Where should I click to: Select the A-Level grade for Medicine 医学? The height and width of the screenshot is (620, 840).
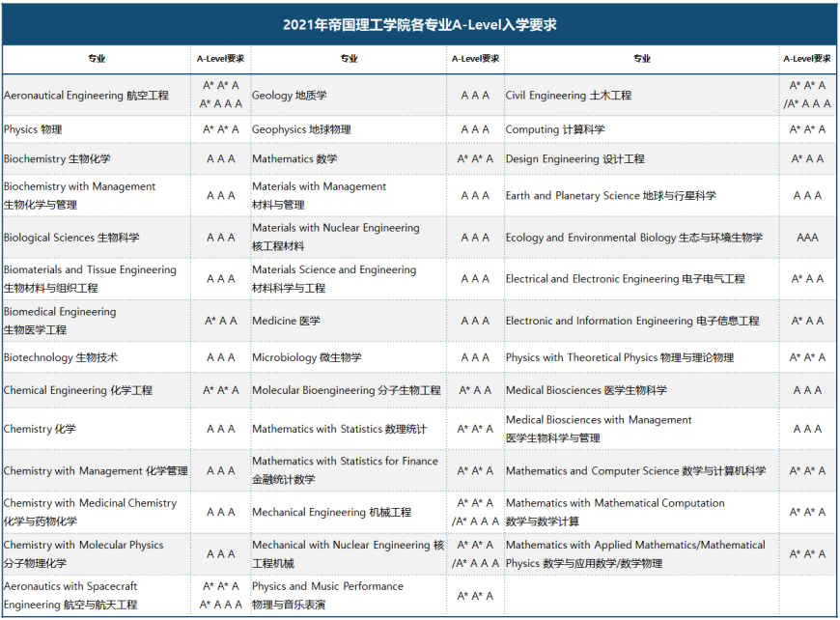[x=475, y=321]
